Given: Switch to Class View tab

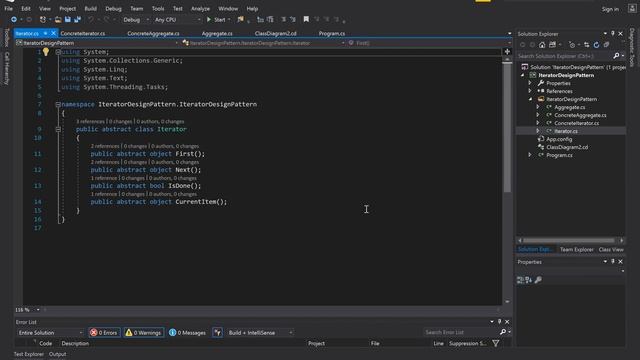Looking at the screenshot, I should [x=611, y=249].
